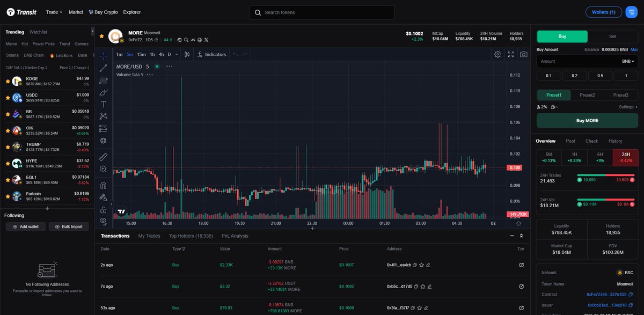Toggle MORE/USD indicator status dot
Screen dimensions: 644x315
coord(157,67)
